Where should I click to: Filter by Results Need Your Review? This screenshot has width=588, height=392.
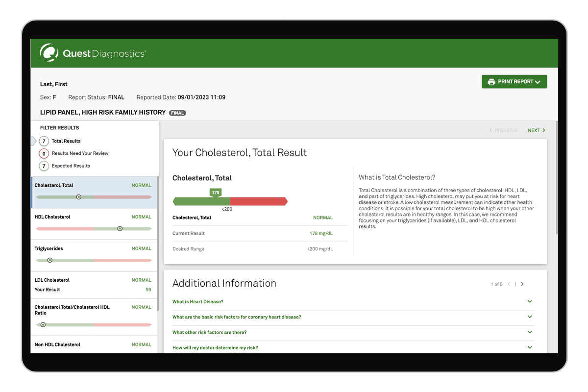pos(44,153)
